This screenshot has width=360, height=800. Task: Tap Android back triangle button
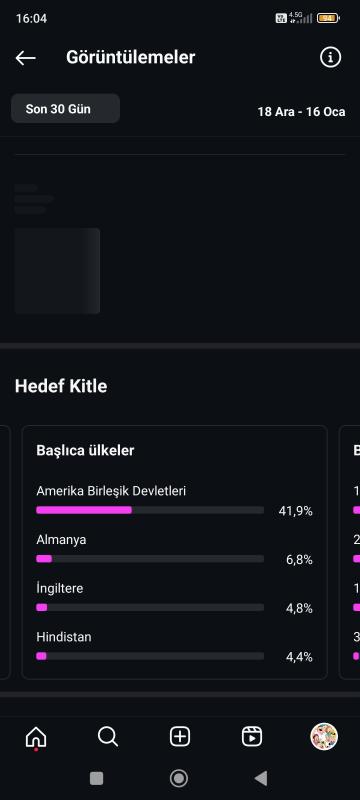coord(261,778)
